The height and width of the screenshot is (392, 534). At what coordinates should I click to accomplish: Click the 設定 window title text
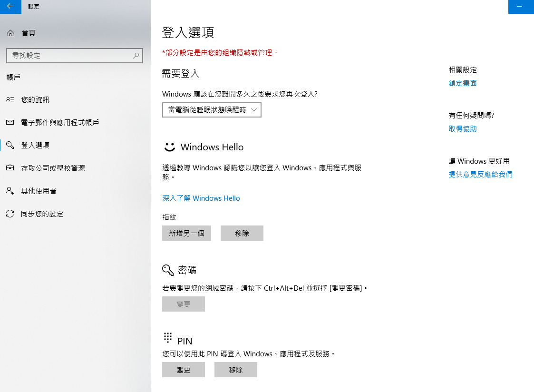34,7
